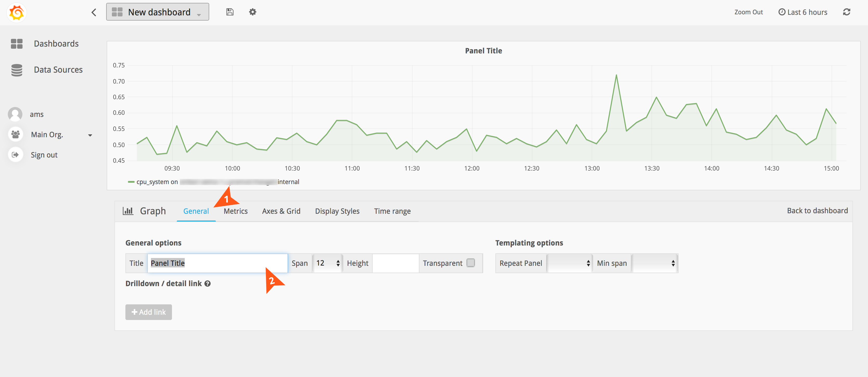Screen dimensions: 868x377
Task: Click the Drilldown help question icon
Action: (208, 284)
